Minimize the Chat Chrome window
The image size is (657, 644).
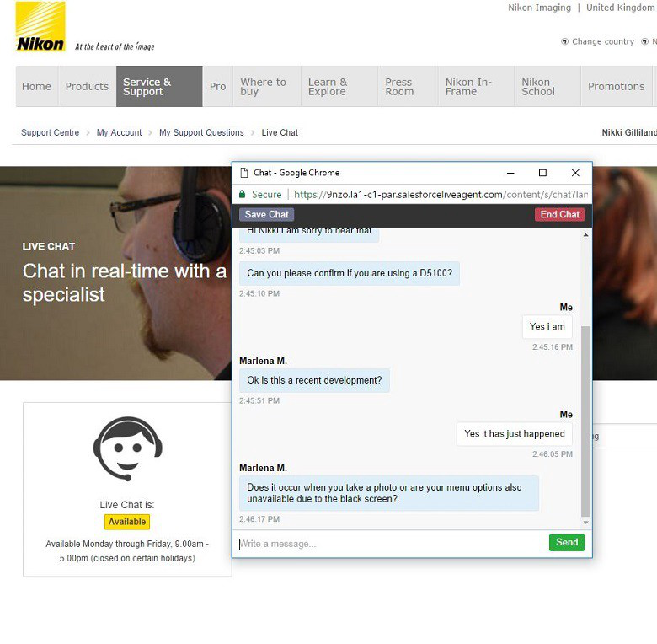click(x=510, y=173)
